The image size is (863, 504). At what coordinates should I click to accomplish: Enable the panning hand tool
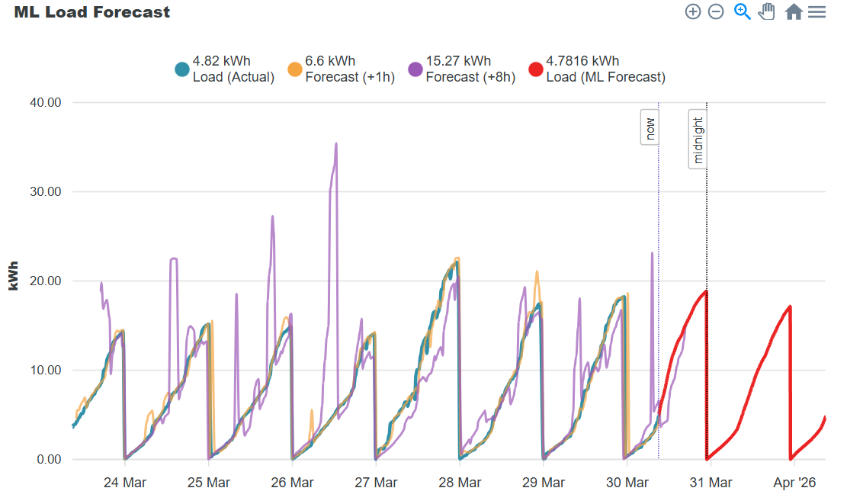pos(767,11)
